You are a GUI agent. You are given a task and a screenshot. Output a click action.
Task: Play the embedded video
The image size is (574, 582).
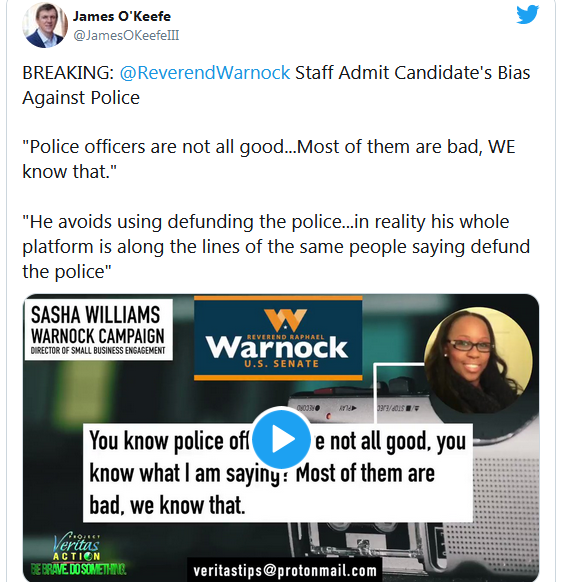[281, 439]
